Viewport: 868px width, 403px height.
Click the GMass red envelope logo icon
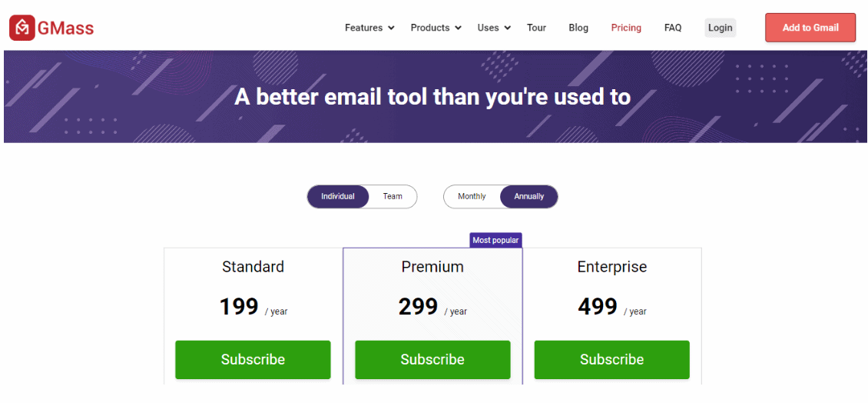(22, 28)
